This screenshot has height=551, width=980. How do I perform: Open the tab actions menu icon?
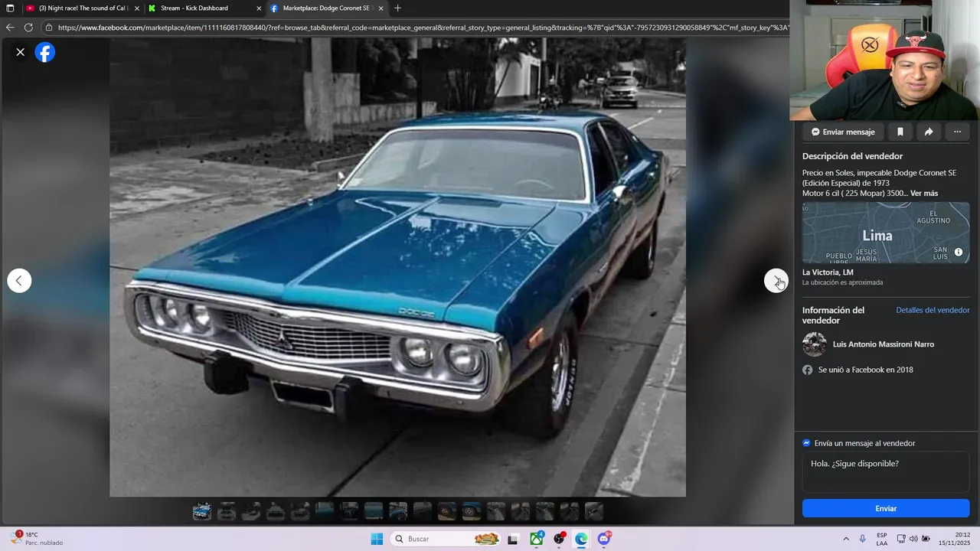click(10, 8)
